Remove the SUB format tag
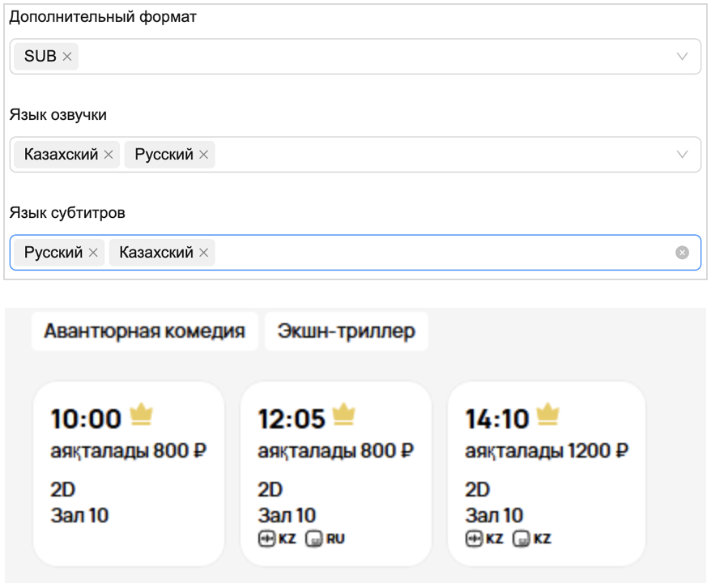This screenshot has width=711, height=588. [x=67, y=57]
